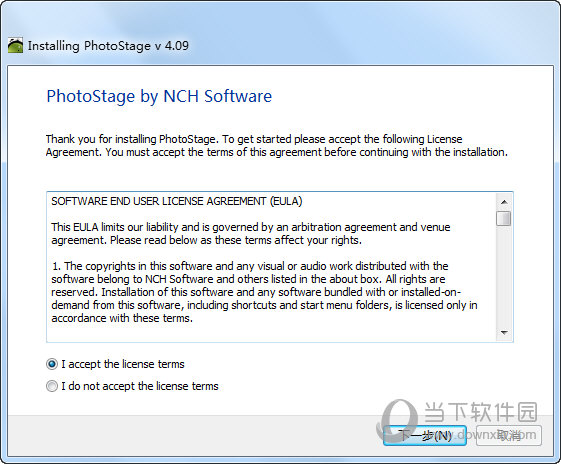561x464 pixels.
Task: Click the empty scrollbar track below the thumb
Action: tap(504, 275)
